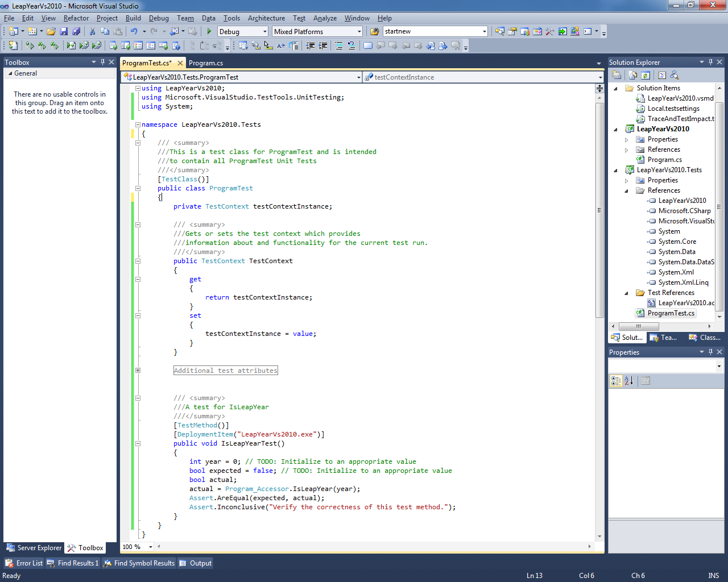This screenshot has height=582, width=728.
Task: Click the Undo toolbar icon
Action: pos(134,32)
